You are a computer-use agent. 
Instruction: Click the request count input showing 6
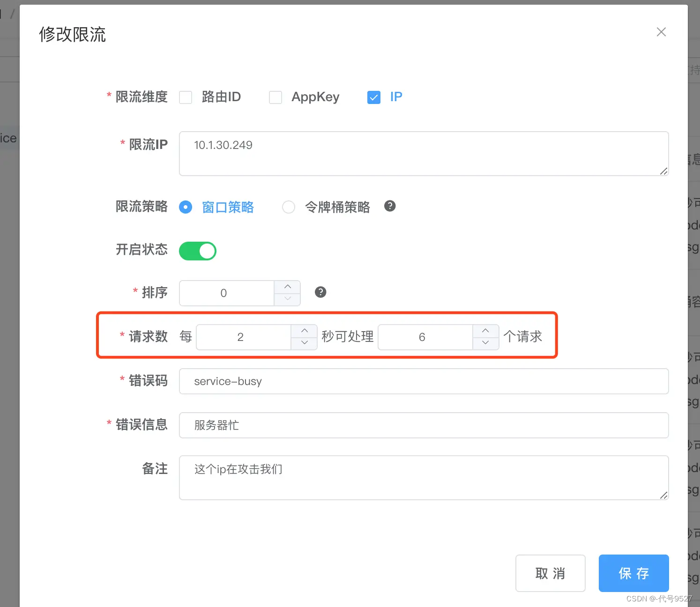[x=425, y=337]
